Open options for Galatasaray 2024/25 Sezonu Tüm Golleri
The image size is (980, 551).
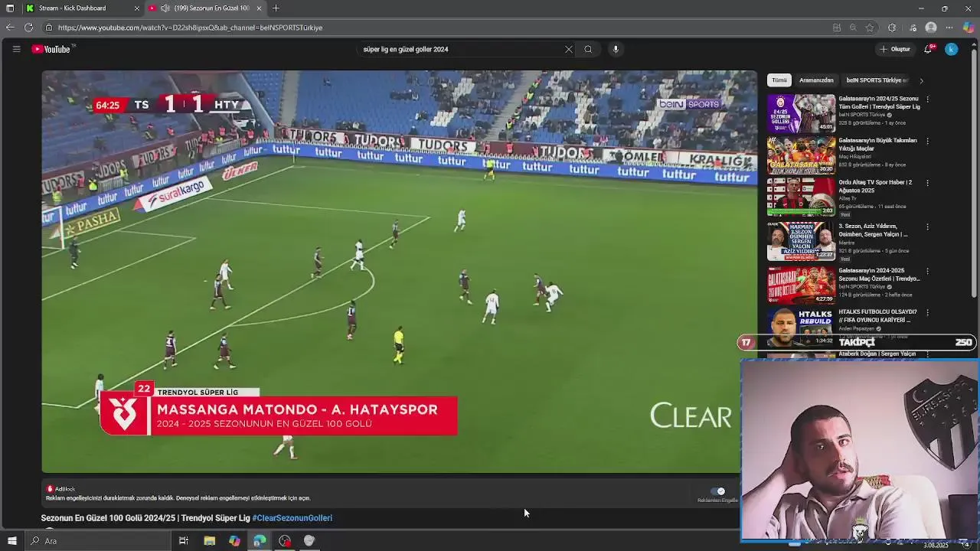click(927, 99)
